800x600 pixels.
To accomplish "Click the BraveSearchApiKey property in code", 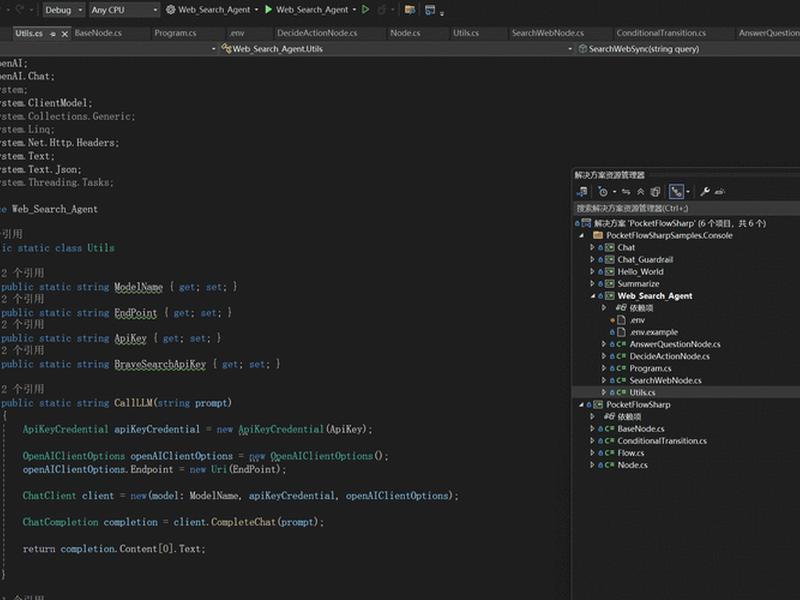I will point(160,364).
